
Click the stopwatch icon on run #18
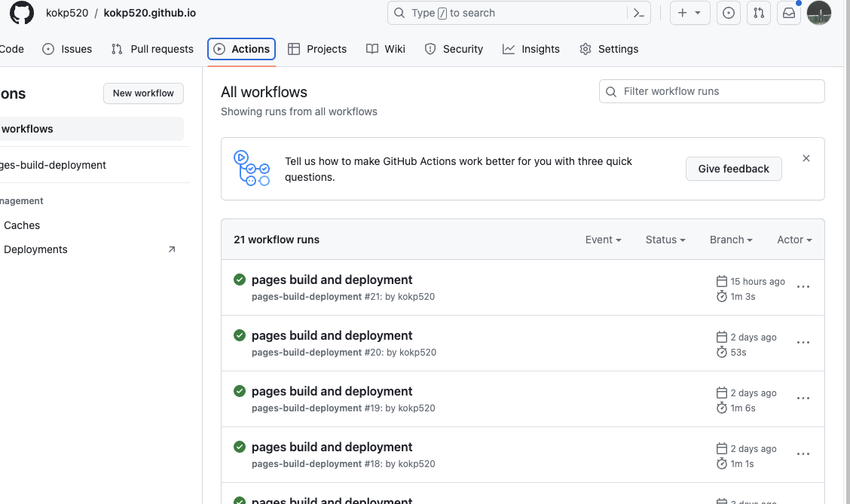pos(722,464)
